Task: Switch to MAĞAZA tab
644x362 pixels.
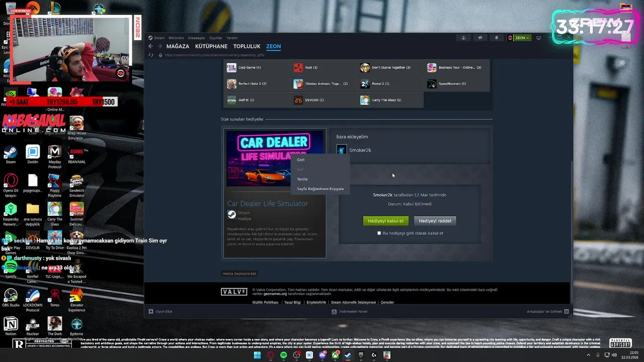Action: point(178,46)
